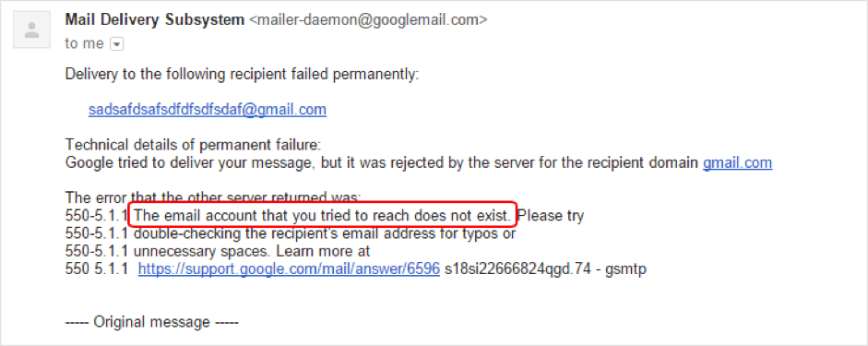
Task: Click the sender's profile avatar icon
Action: coord(32,30)
